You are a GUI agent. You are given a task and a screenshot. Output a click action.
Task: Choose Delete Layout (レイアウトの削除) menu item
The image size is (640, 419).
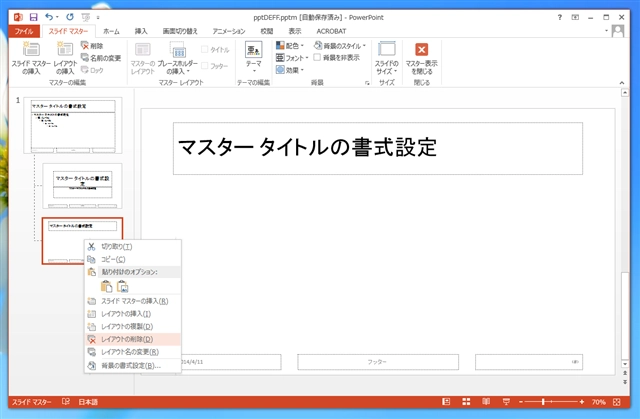click(x=133, y=339)
